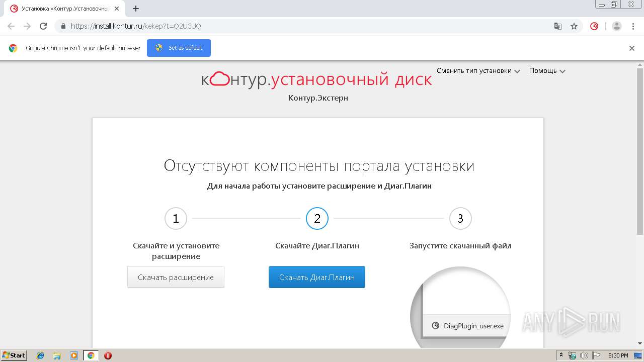This screenshot has width=644, height=362.
Task: Click the browser forward arrow
Action: (27, 26)
